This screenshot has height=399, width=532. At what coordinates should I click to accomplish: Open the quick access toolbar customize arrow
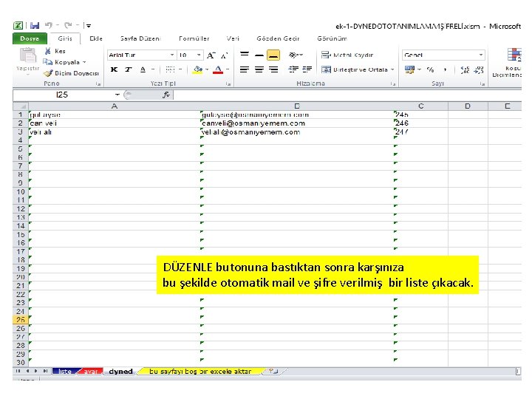[x=89, y=25]
